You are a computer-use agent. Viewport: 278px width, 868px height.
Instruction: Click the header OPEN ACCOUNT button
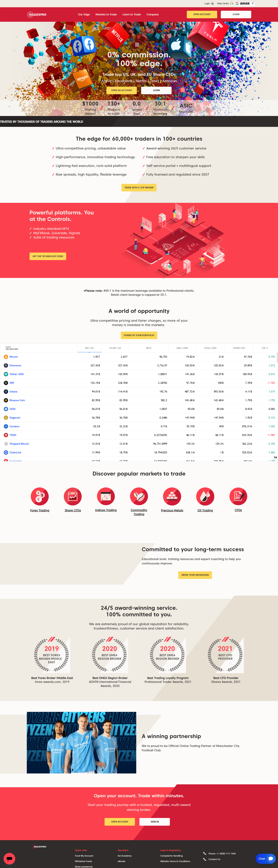coord(202,14)
